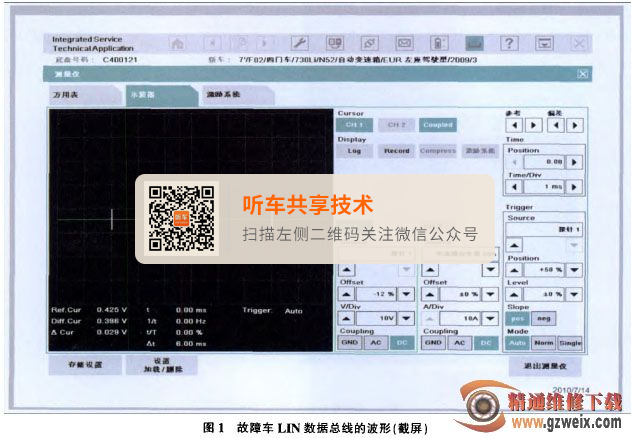The width and height of the screenshot is (631, 438).
Task: Open the question mark help icon
Action: pyautogui.click(x=509, y=43)
